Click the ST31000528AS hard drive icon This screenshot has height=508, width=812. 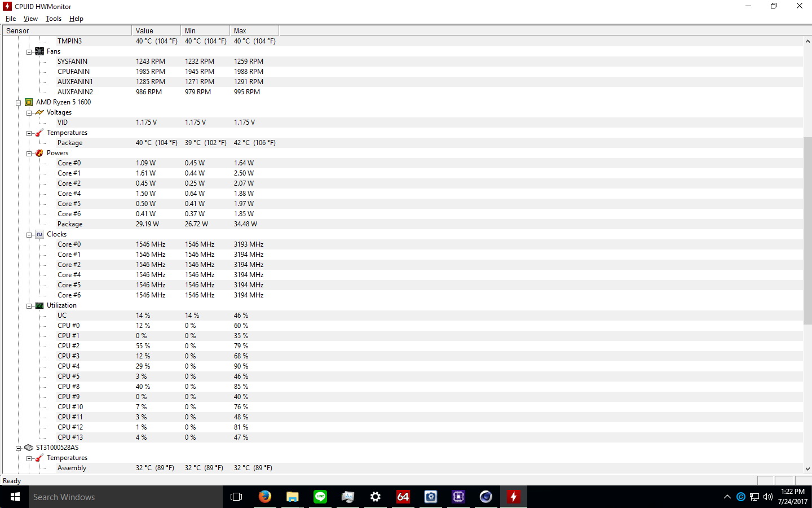pos(29,448)
